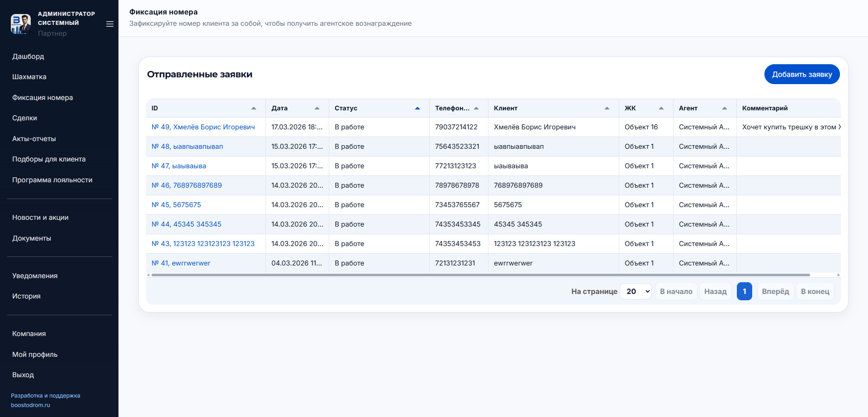Sort by ЖК column arrow
Viewport: 868px width, 417px height.
(661, 109)
